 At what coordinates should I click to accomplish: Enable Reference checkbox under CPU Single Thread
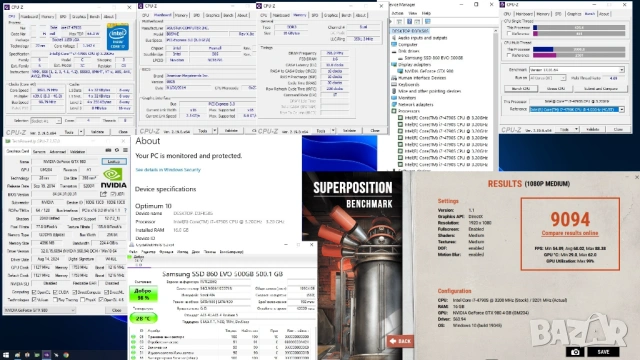point(509,33)
